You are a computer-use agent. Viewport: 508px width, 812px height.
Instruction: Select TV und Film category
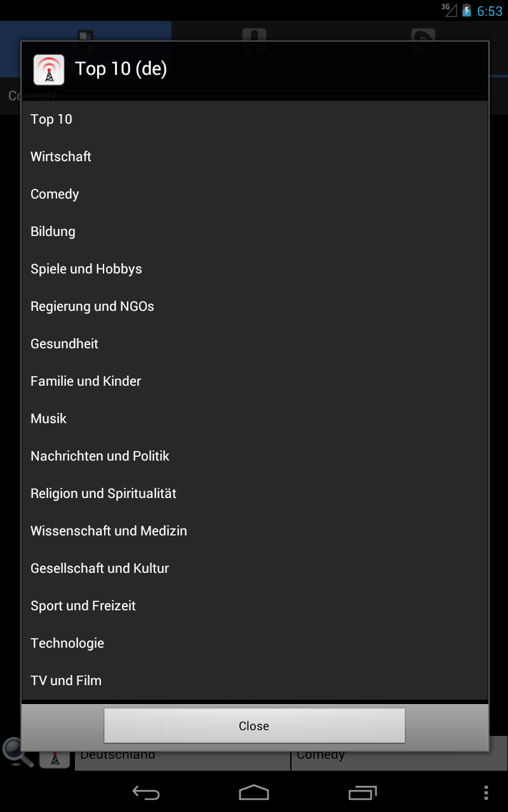click(x=255, y=681)
